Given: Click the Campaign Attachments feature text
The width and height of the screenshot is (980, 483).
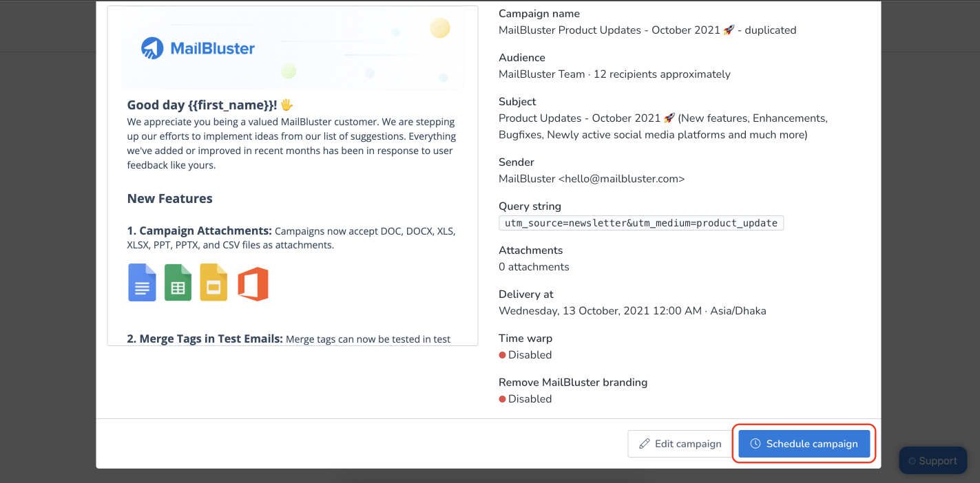Looking at the screenshot, I should 291,238.
